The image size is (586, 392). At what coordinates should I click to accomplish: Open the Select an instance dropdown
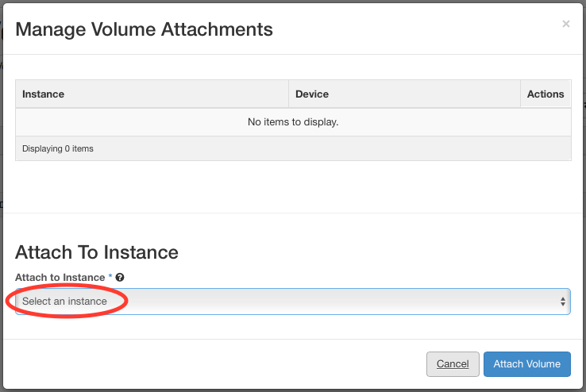coord(292,302)
